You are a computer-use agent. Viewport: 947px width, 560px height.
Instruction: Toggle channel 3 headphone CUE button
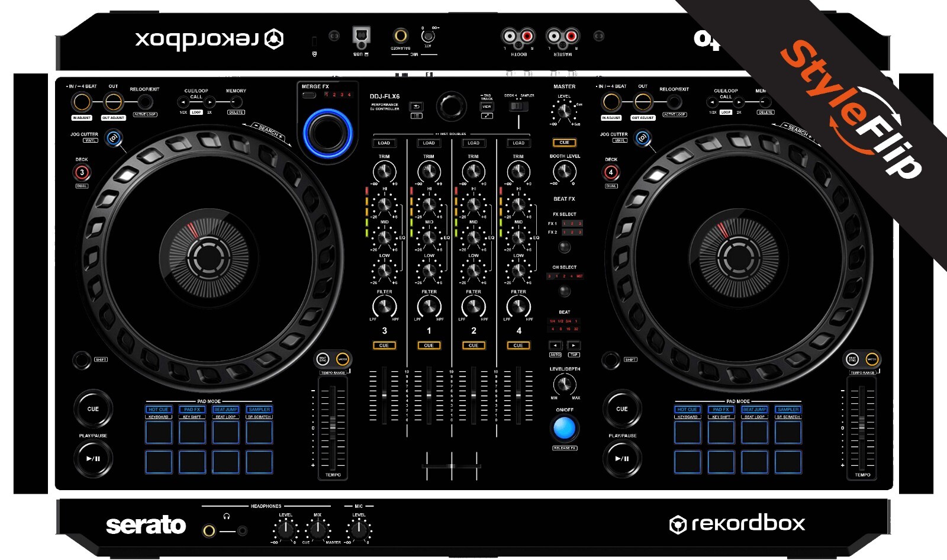tap(384, 345)
